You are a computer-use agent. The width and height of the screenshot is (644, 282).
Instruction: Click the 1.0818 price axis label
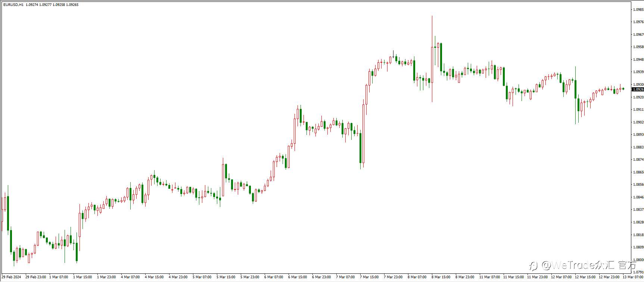pos(638,235)
